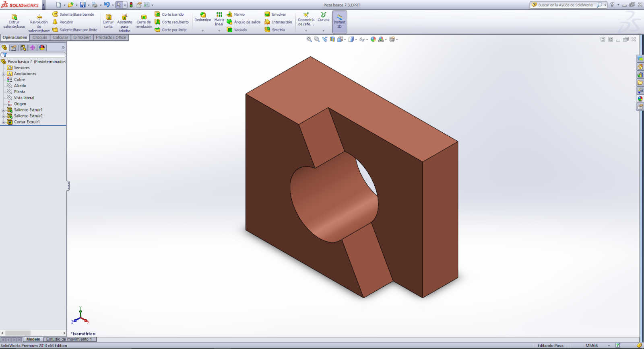This screenshot has height=349, width=644.
Task: Open the Matriz lineal dropdown arrow
Action: pos(219,31)
